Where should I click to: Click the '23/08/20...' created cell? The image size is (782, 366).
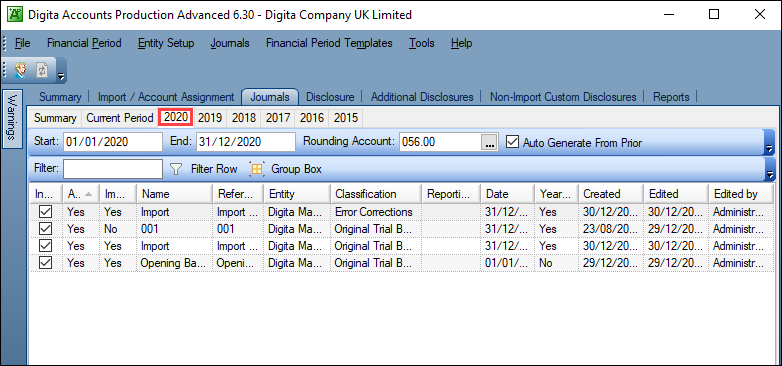click(610, 229)
